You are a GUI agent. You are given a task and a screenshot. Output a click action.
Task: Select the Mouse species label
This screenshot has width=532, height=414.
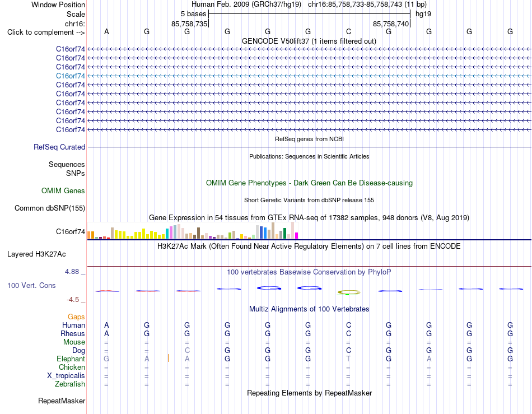point(74,342)
